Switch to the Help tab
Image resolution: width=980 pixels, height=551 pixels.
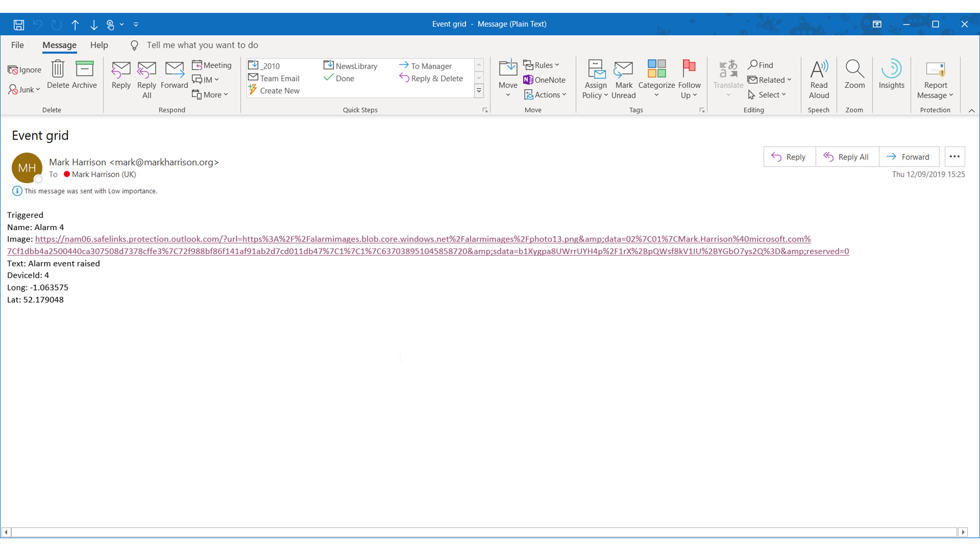[99, 45]
